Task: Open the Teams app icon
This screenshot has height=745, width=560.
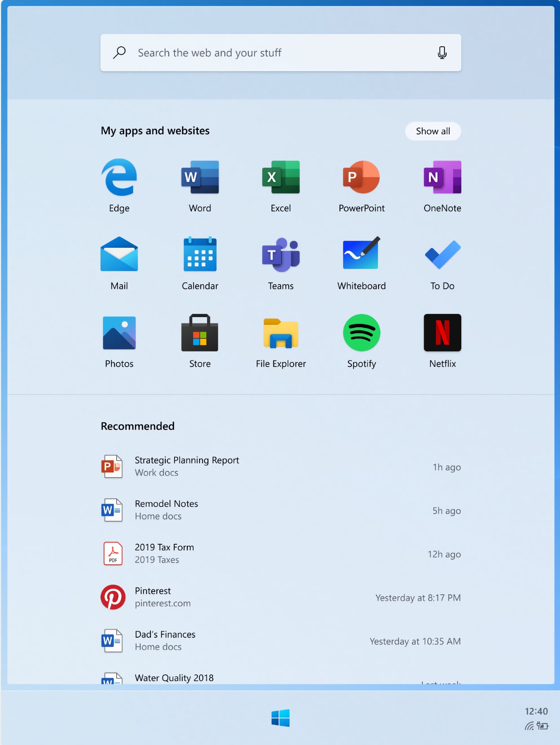Action: click(281, 255)
